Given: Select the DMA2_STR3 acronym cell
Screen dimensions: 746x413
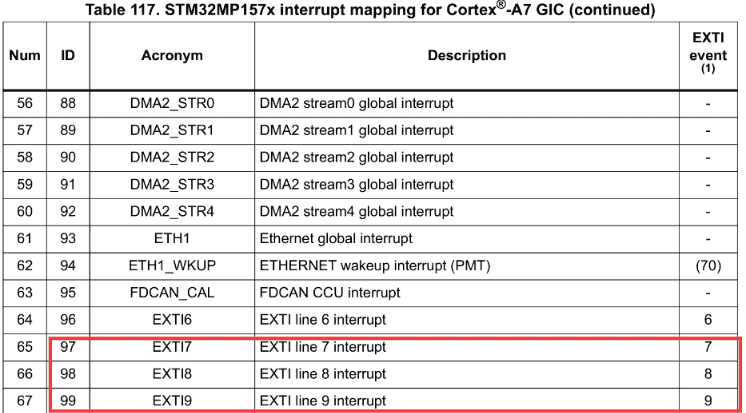Looking at the screenshot, I should click(172, 184).
